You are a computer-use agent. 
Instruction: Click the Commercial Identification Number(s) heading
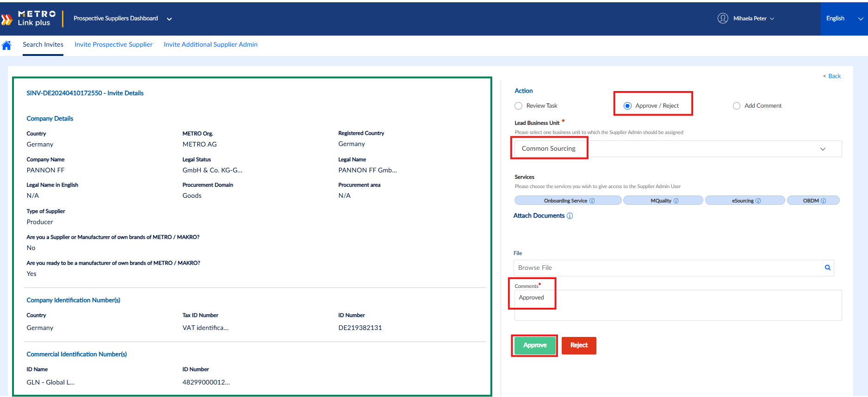coord(77,354)
